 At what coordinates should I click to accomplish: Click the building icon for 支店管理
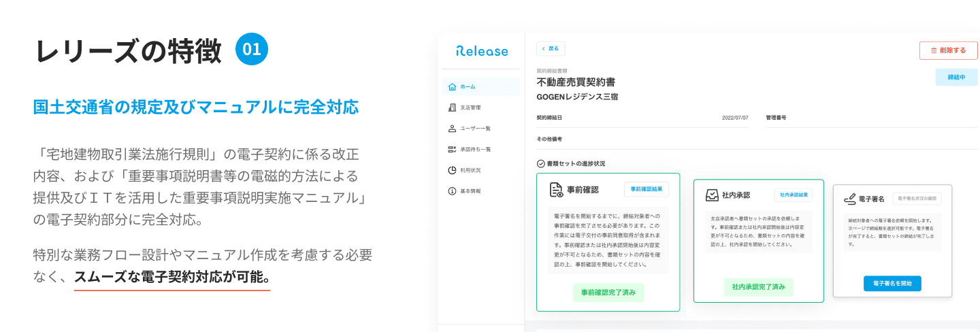click(x=453, y=107)
